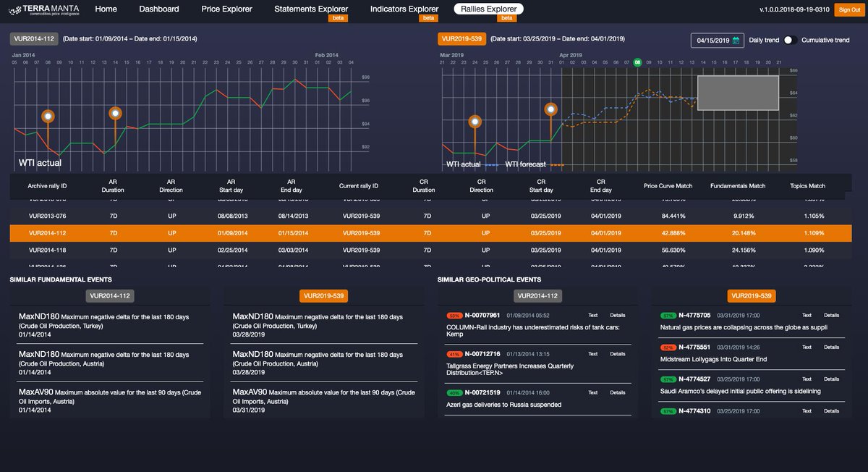Select the rally marker near March 24

click(475, 122)
